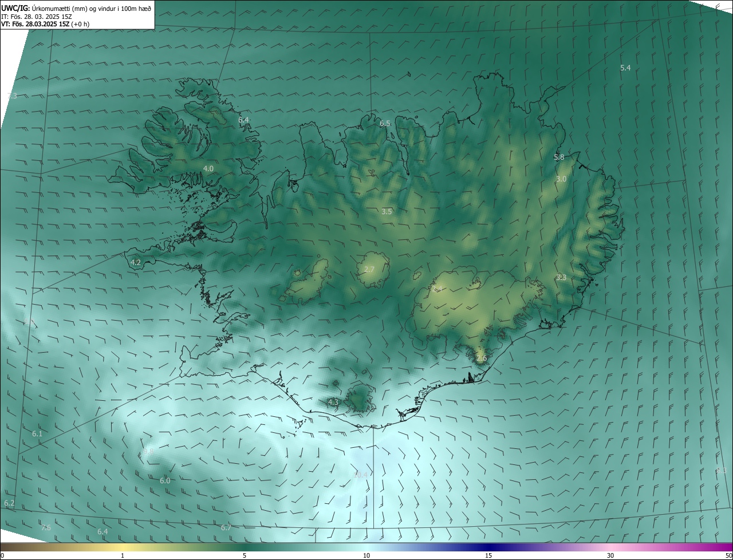Click the colorbar tick label 30
This screenshot has height=560, width=733.
coord(610,556)
